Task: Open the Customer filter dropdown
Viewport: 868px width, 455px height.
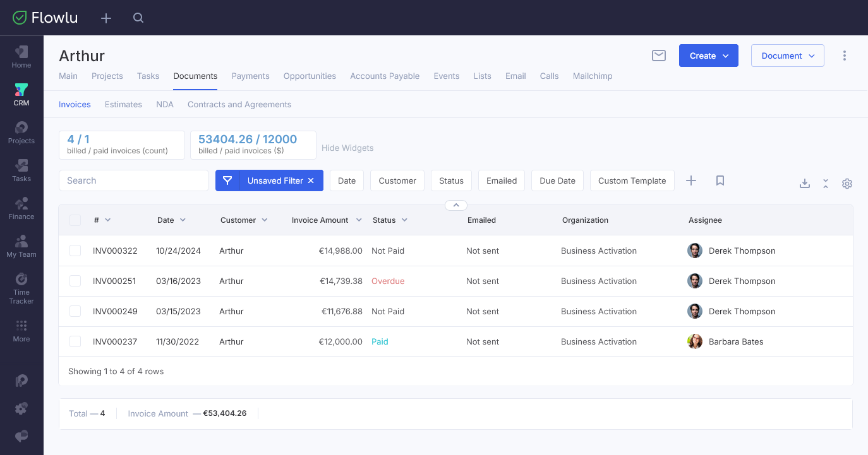Action: click(x=397, y=180)
